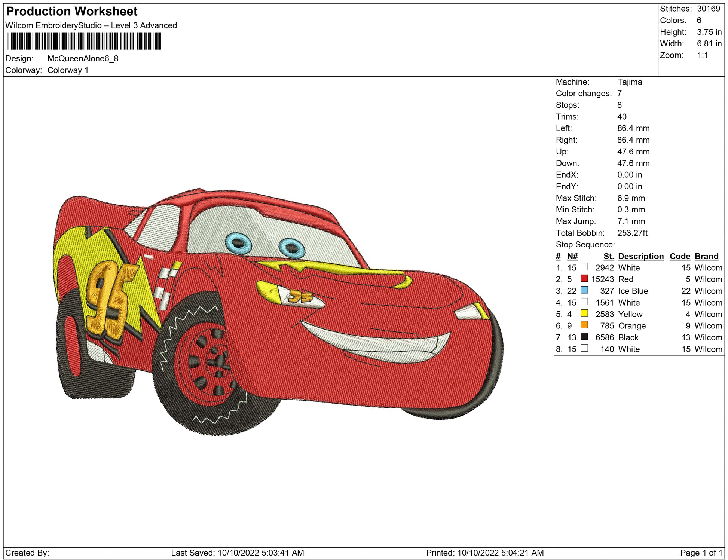
Task: Click the Stop Sequence heading
Action: [x=585, y=245]
